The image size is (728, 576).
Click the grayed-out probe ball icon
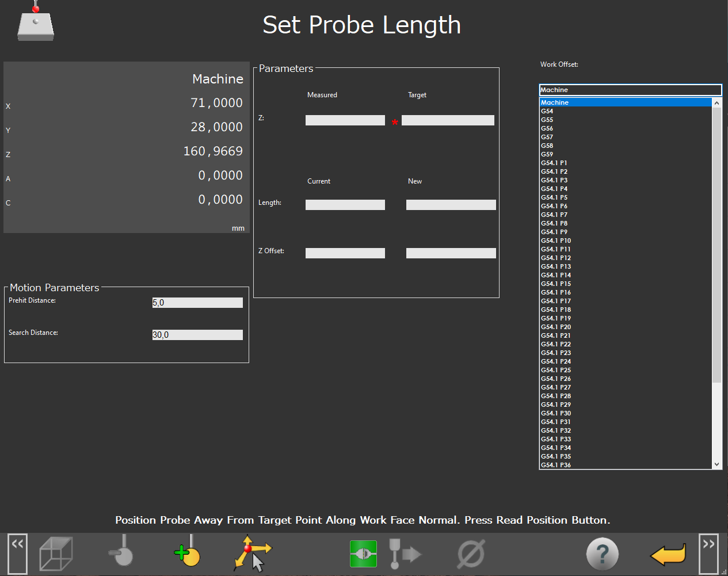point(121,552)
